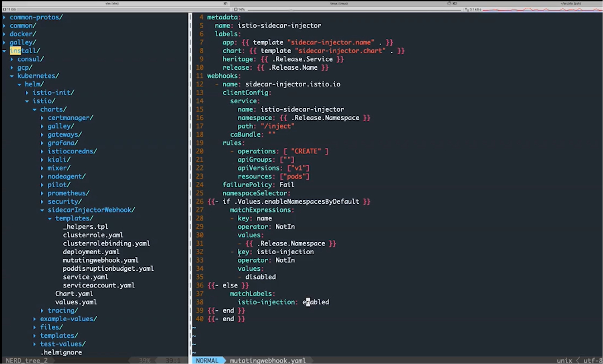This screenshot has height=364, width=603.
Task: Switch to the ~/src/io (zsh) terminal tab
Action: click(x=571, y=3)
